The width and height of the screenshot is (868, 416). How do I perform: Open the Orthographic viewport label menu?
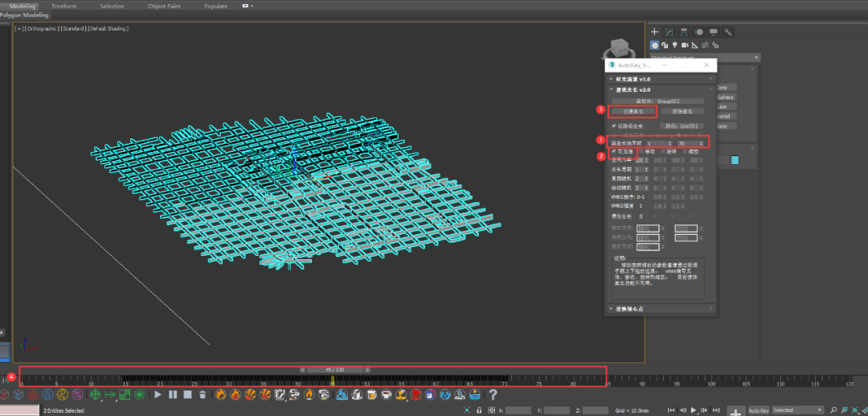[x=43, y=28]
